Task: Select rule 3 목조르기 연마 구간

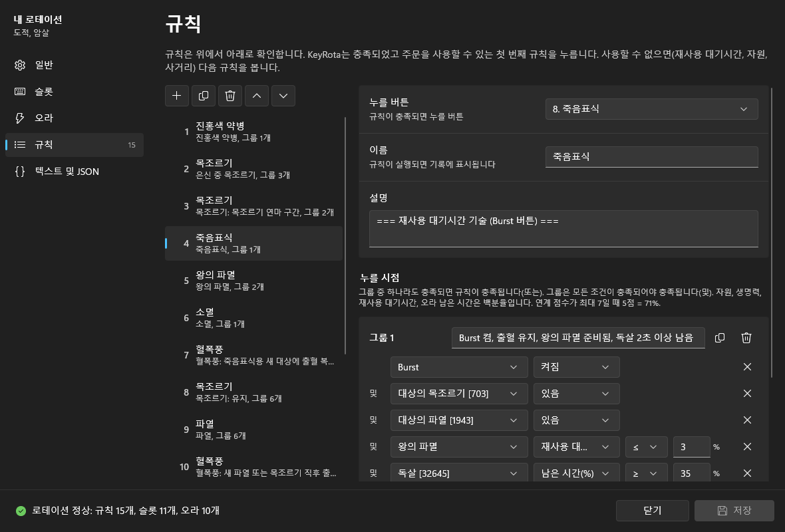Action: coord(254,206)
